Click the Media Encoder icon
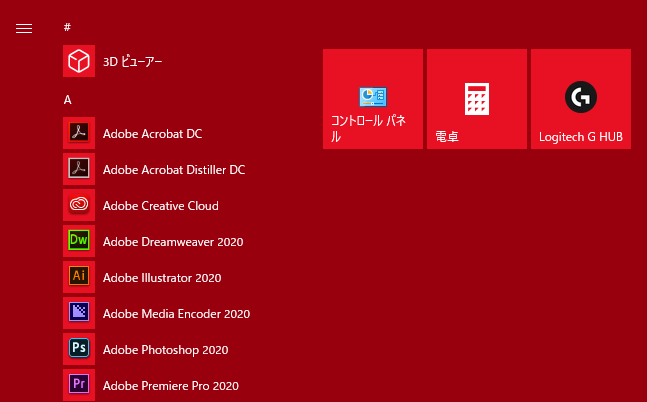This screenshot has width=647, height=402. coord(79,312)
